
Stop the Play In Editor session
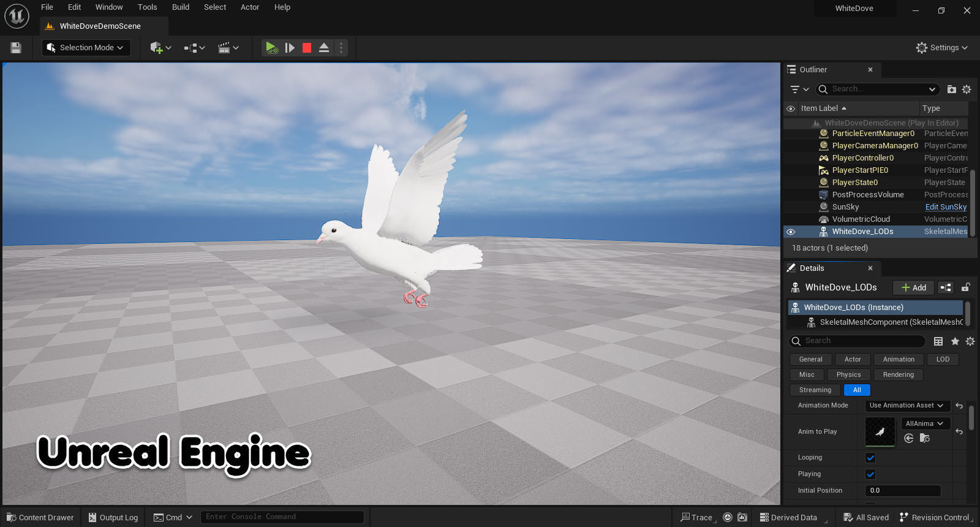(x=307, y=48)
